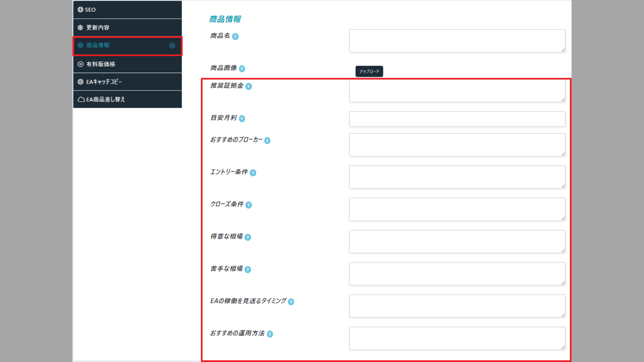
Task: Click the help icon next to 得意な相場
Action: 248,237
